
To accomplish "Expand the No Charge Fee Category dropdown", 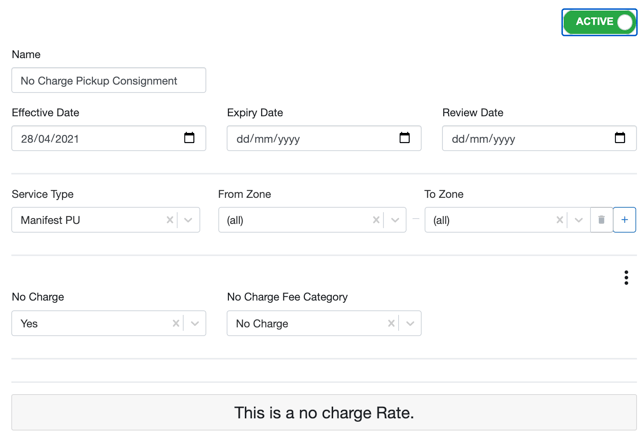I will coord(410,324).
